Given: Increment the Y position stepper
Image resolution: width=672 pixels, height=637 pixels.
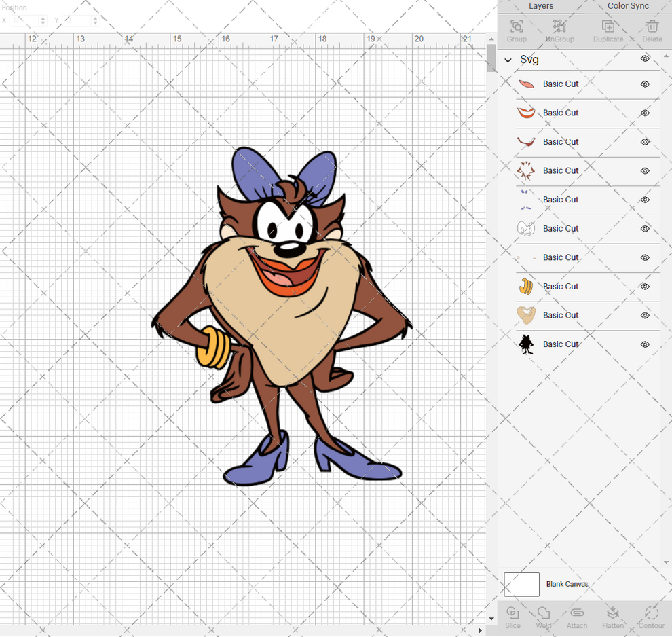Looking at the screenshot, I should [x=95, y=18].
